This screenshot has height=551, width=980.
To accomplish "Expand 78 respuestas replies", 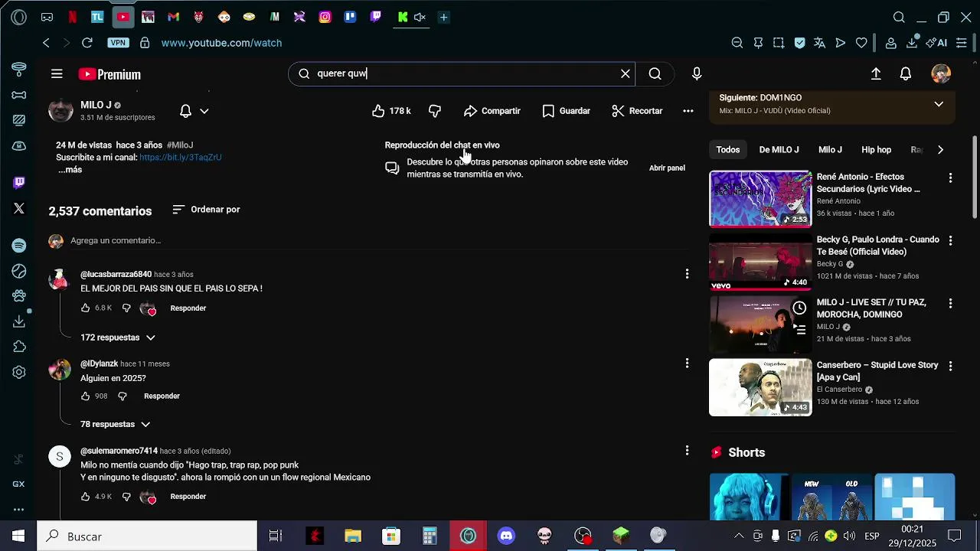I will tap(115, 424).
